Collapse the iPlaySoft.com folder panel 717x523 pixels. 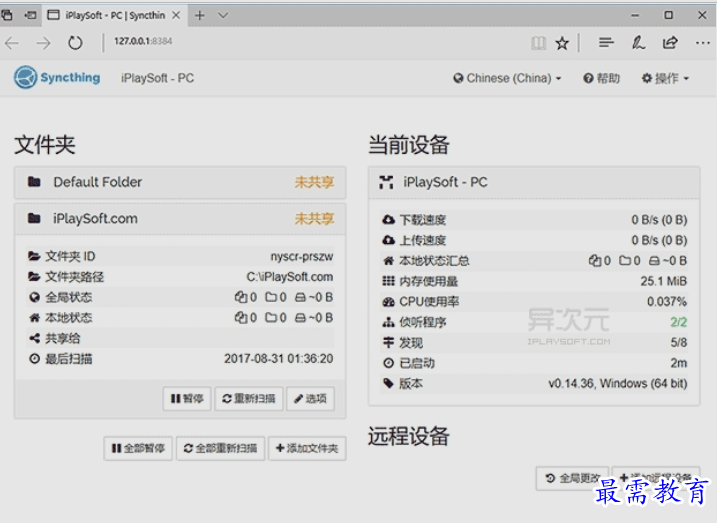point(180,219)
